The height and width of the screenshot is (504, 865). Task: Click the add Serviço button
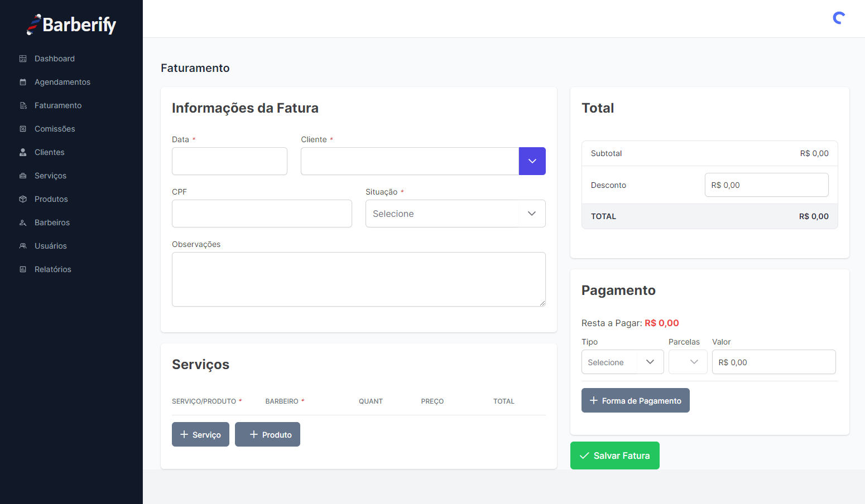click(x=200, y=434)
